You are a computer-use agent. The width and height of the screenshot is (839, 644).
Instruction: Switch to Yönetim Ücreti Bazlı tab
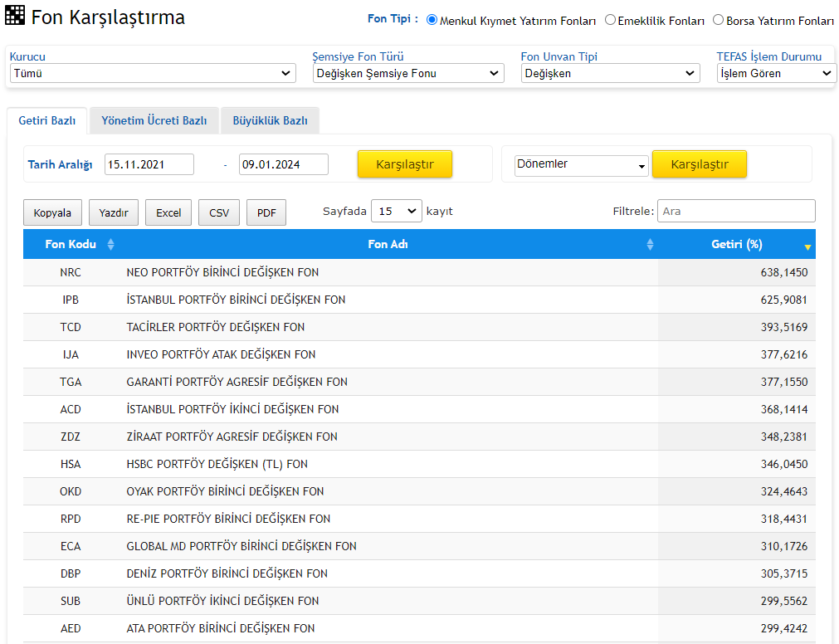click(x=154, y=121)
